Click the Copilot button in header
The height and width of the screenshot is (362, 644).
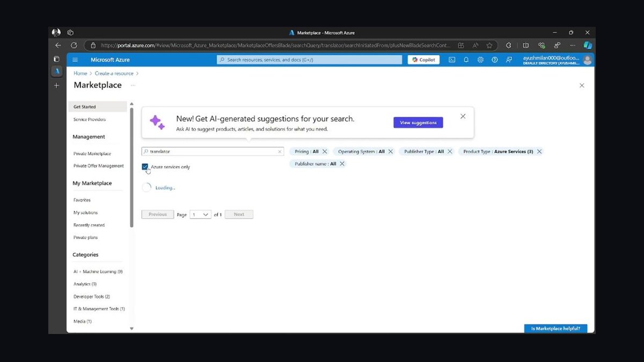[423, 60]
